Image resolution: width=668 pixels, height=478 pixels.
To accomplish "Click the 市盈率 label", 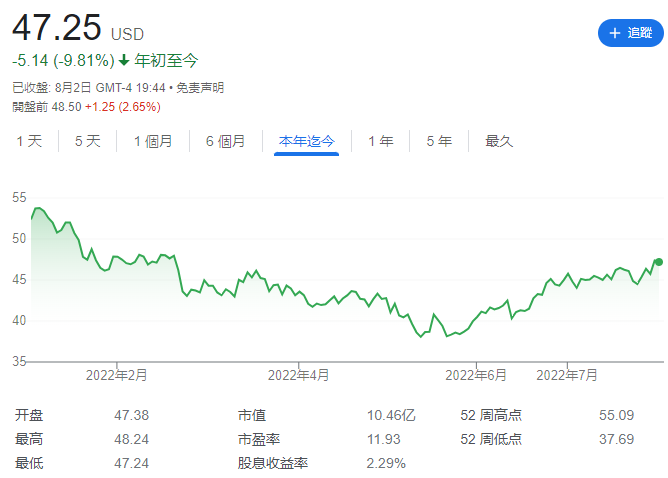I will 259,439.
